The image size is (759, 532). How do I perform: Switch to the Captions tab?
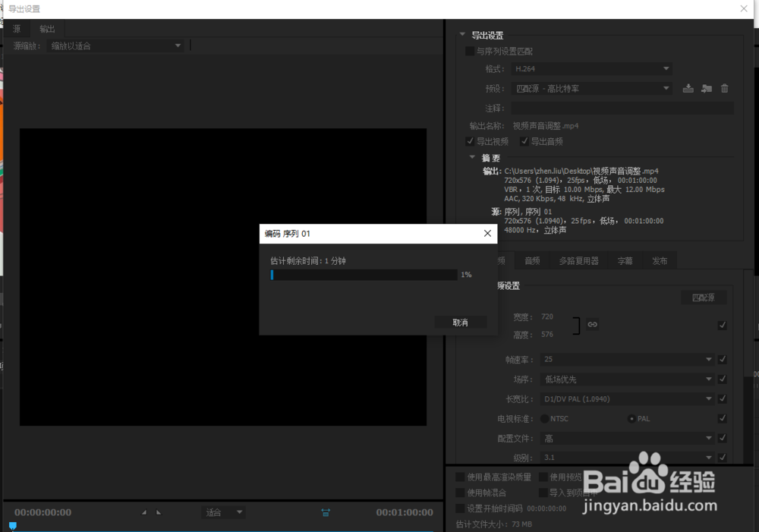pyautogui.click(x=625, y=261)
